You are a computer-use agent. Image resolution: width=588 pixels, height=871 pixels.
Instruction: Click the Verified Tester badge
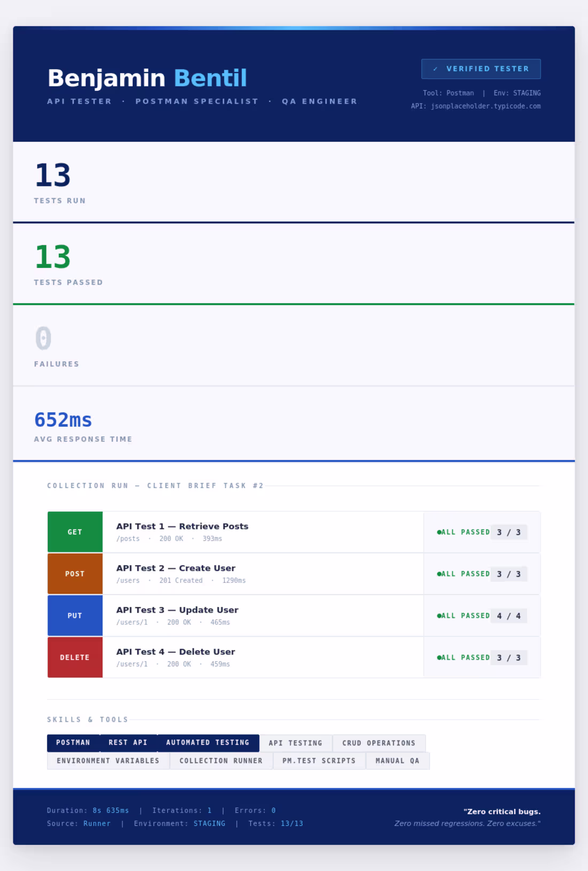(481, 69)
